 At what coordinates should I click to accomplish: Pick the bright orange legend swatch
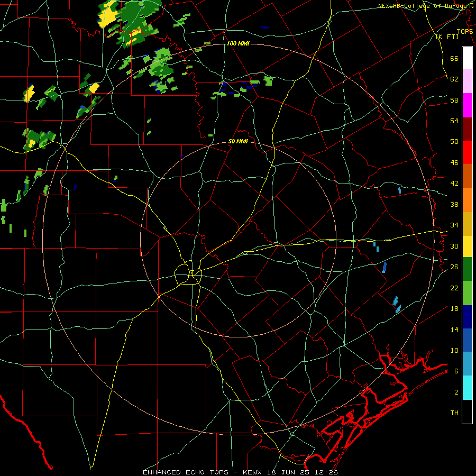pos(467,200)
